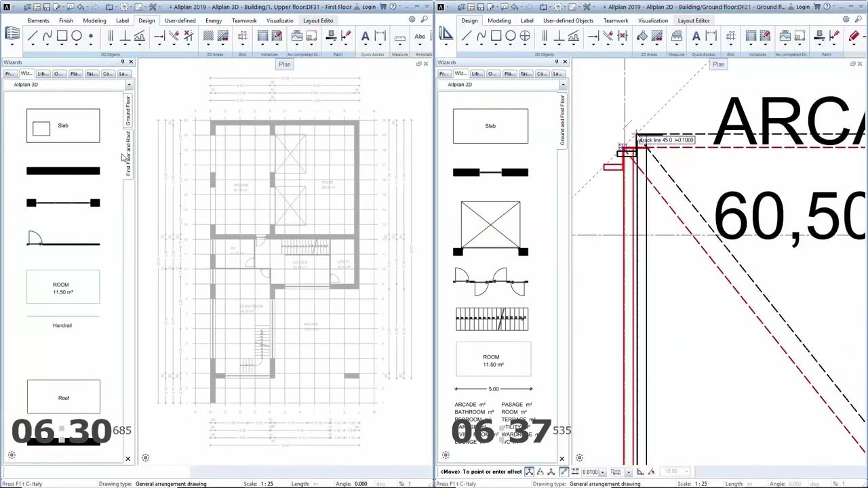Select Rectangle tool in right window ribbon

coord(496,36)
